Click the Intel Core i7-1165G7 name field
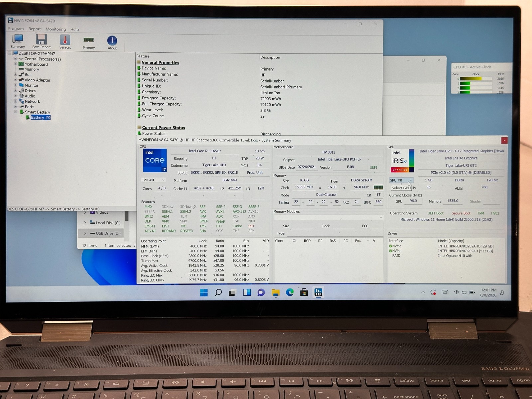Screen dimensions: 532x399 pyautogui.click(x=205, y=151)
